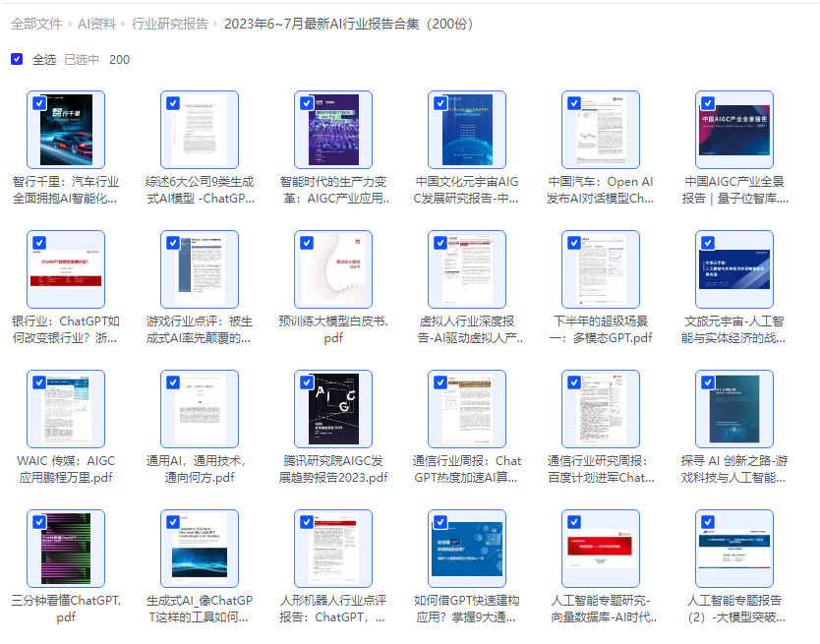
Task: Uncheck the 中国汽车 Open AI file checkbox
Action: 574,103
